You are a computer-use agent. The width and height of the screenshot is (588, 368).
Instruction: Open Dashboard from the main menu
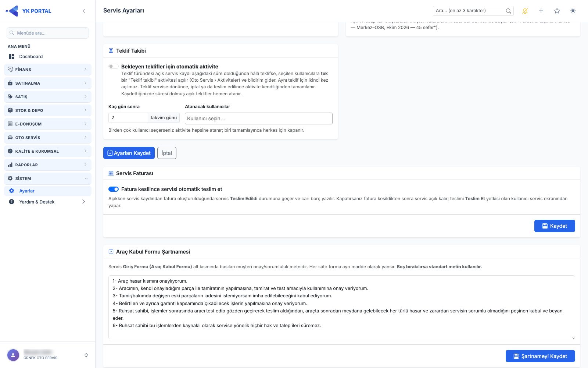coord(48,57)
